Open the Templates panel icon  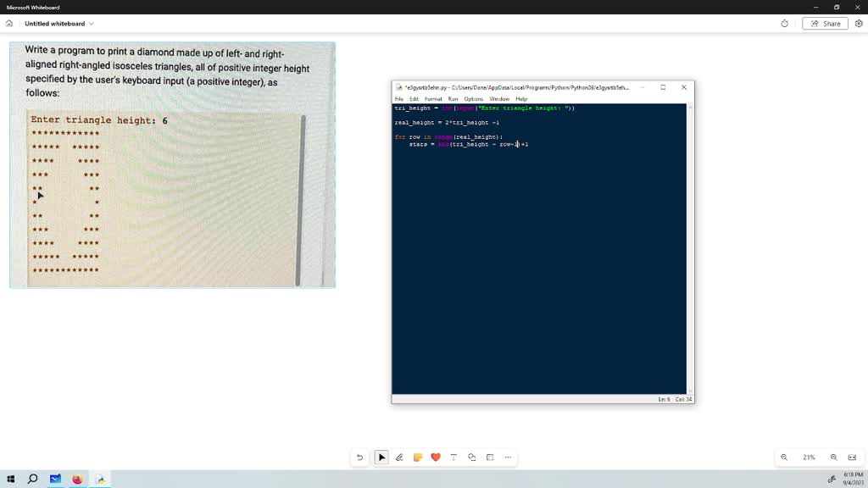point(490,457)
